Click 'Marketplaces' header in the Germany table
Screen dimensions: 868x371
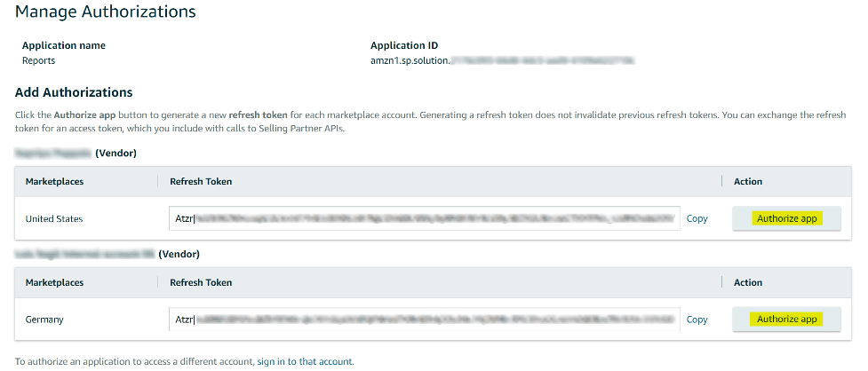(x=54, y=282)
